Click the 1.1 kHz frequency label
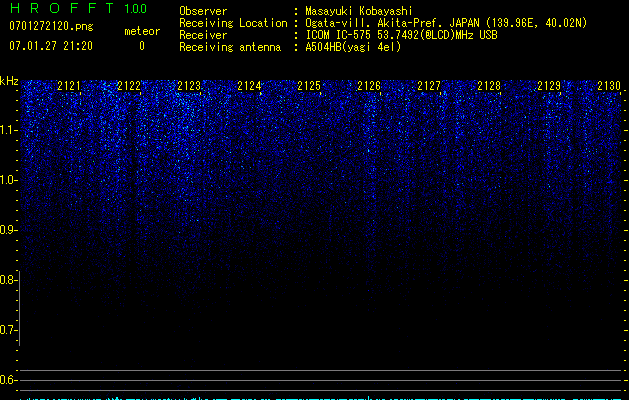This screenshot has height=400, width=629. pos(8,130)
